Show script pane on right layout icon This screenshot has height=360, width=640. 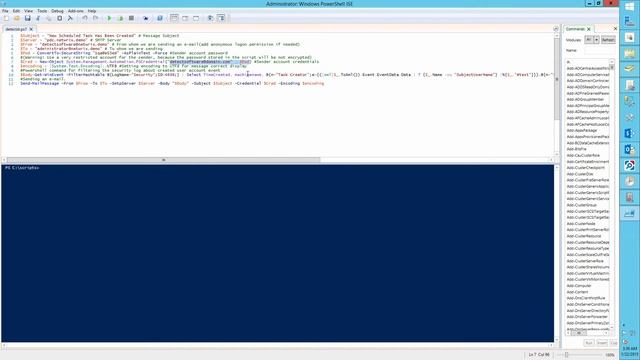point(185,18)
